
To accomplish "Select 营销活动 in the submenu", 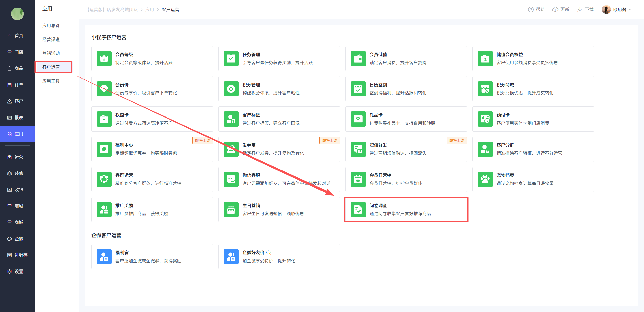I will click(x=51, y=53).
